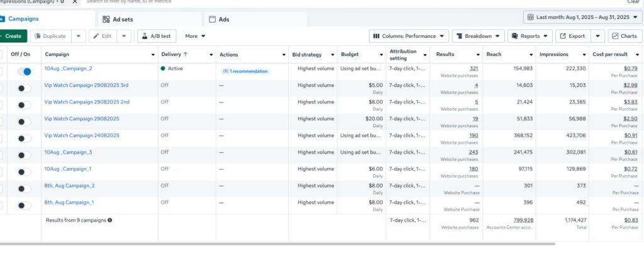The width and height of the screenshot is (644, 255).
Task: Open the dropdown arrow beside Export
Action: pyautogui.click(x=597, y=36)
